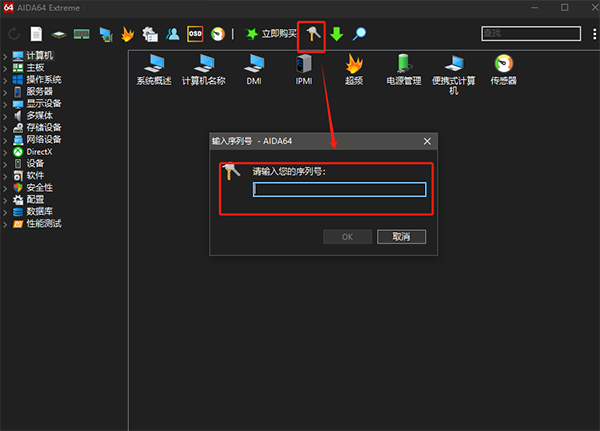The width and height of the screenshot is (600, 431).
Task: Click the user profile toolbar icon
Action: tap(173, 34)
